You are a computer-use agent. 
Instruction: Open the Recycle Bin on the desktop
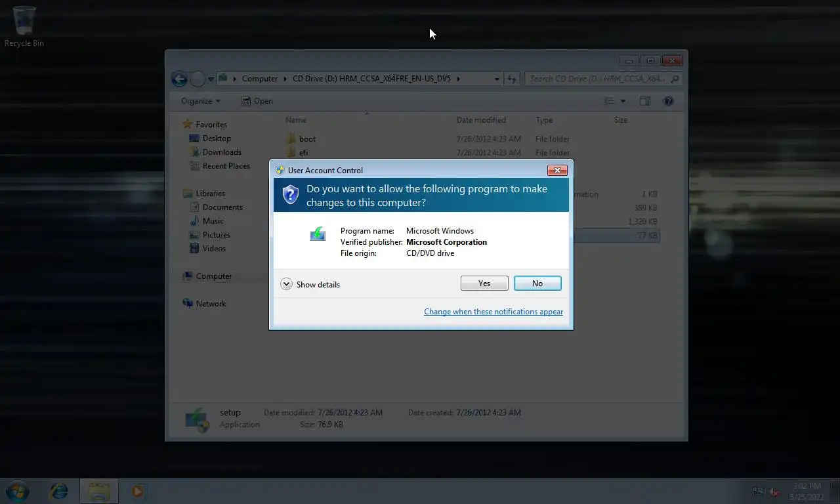(24, 27)
